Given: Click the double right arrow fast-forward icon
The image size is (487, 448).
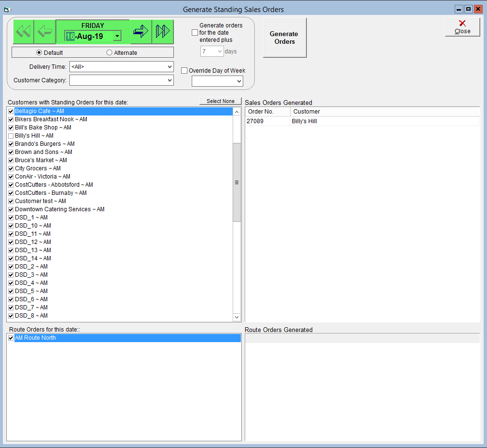Looking at the screenshot, I should pos(163,31).
